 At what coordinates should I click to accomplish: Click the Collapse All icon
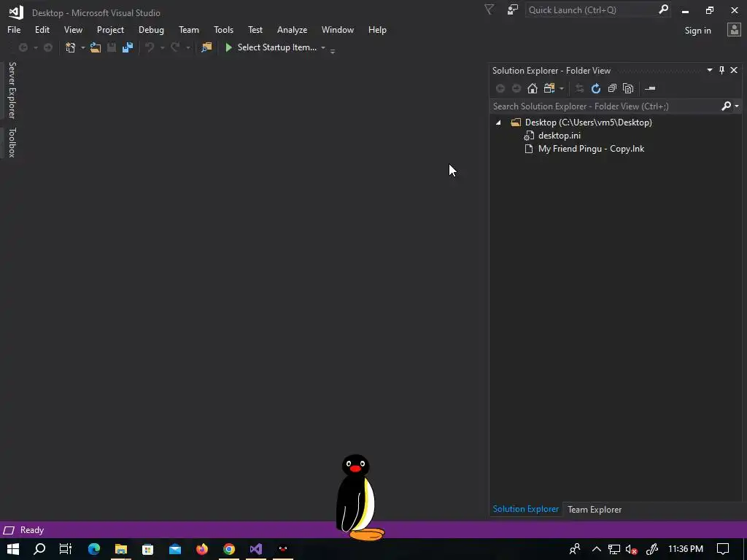[612, 88]
